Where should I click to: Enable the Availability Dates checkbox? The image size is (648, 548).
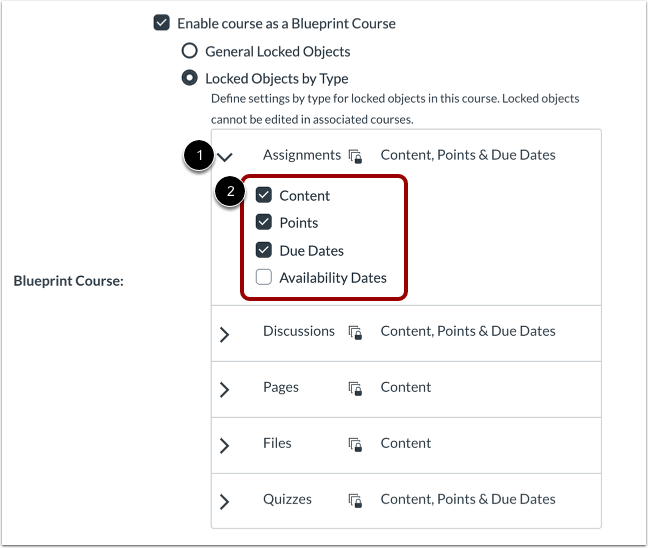click(x=264, y=277)
